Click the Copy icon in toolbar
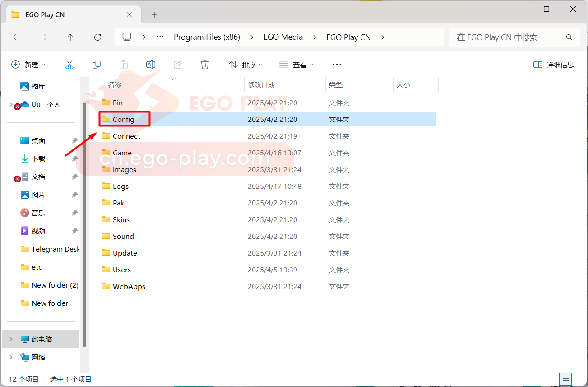Image resolution: width=588 pixels, height=387 pixels. 97,65
